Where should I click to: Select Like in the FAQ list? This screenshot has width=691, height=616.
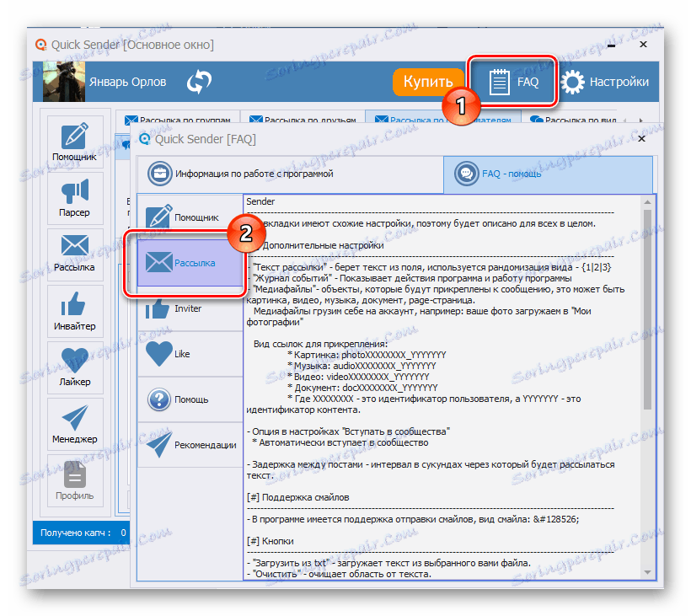[x=190, y=354]
